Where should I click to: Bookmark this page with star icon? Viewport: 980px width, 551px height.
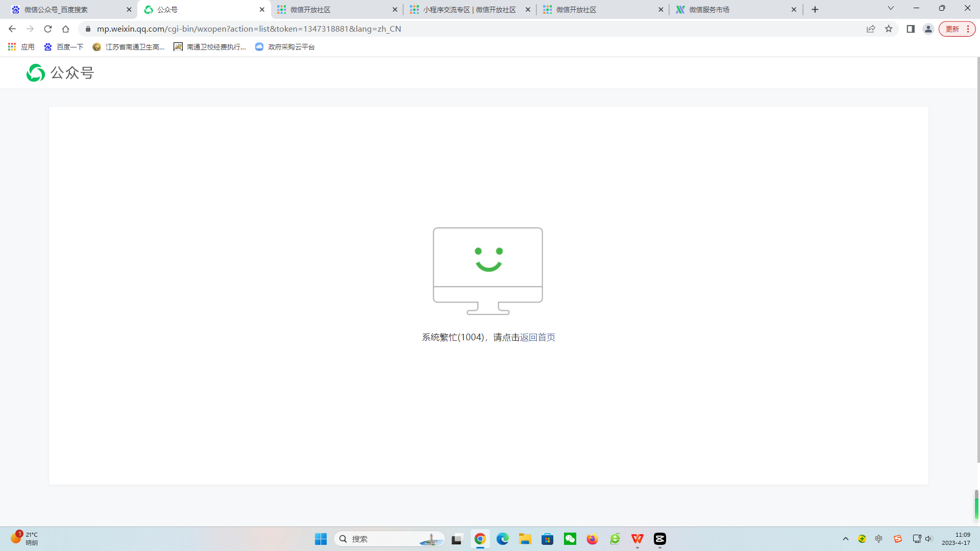pos(889,29)
